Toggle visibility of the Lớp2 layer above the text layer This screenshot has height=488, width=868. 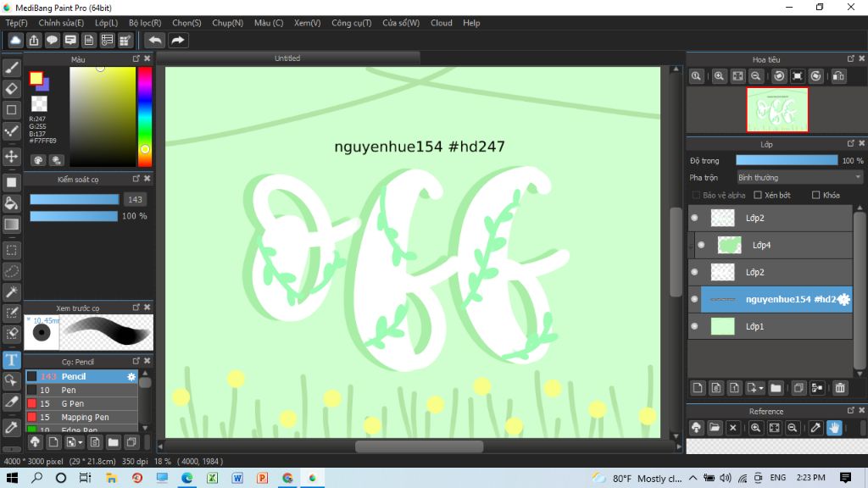(695, 272)
